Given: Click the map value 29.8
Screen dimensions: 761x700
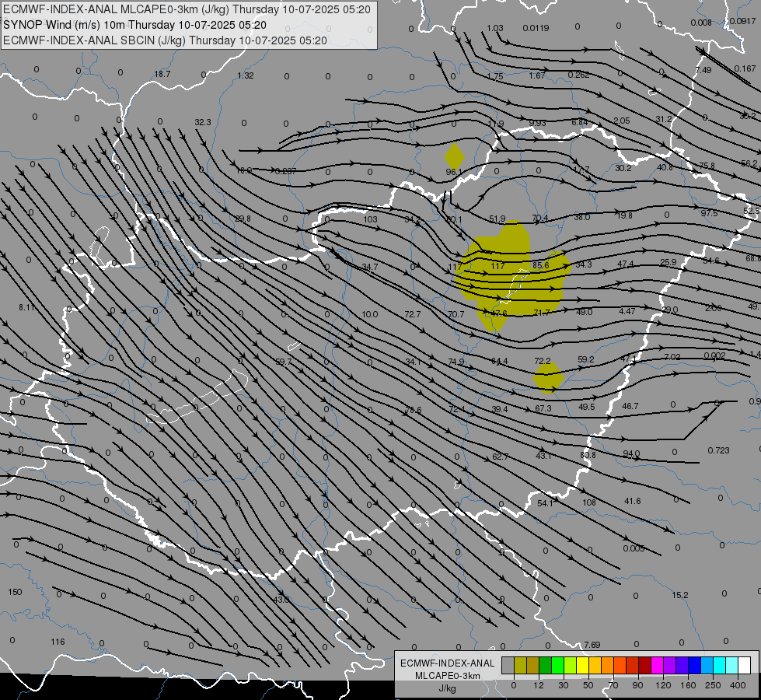Looking at the screenshot, I should pos(243,219).
